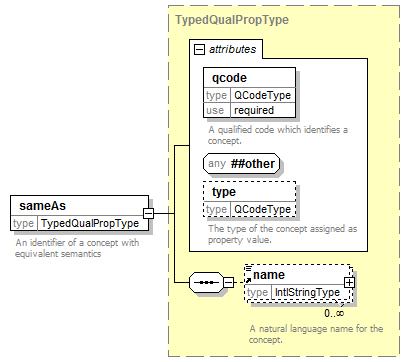Click the sameAs type value TypedQualPropType
Viewport: 410px width, 362px height.
point(90,223)
